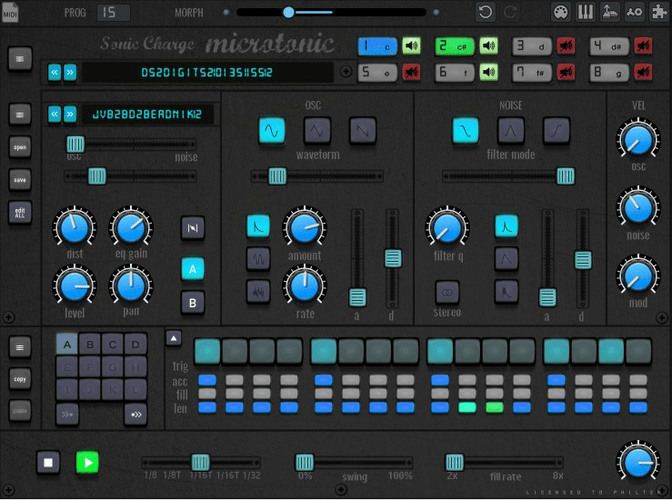Select high-pass noise filter mode
Image resolution: width=672 pixels, height=500 pixels.
[x=556, y=130]
